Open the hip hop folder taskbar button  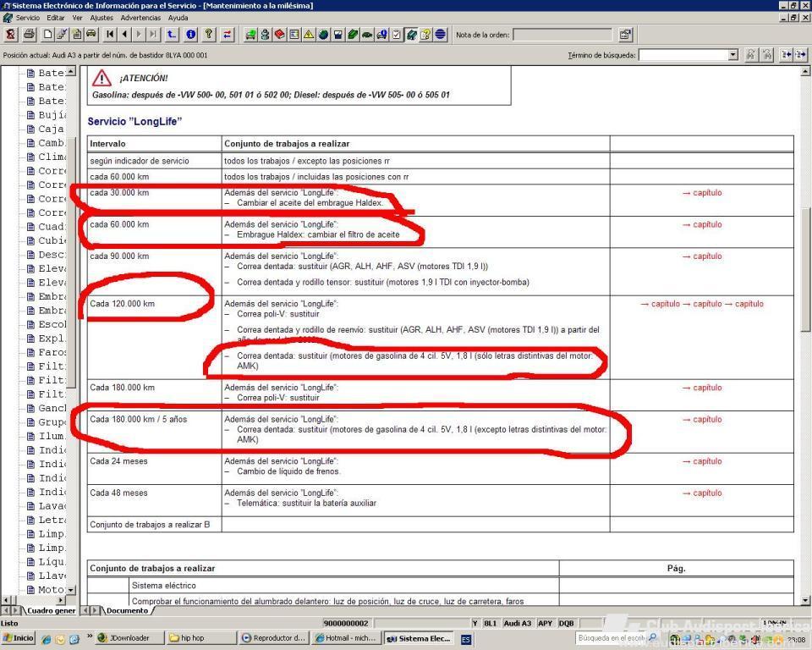200,638
